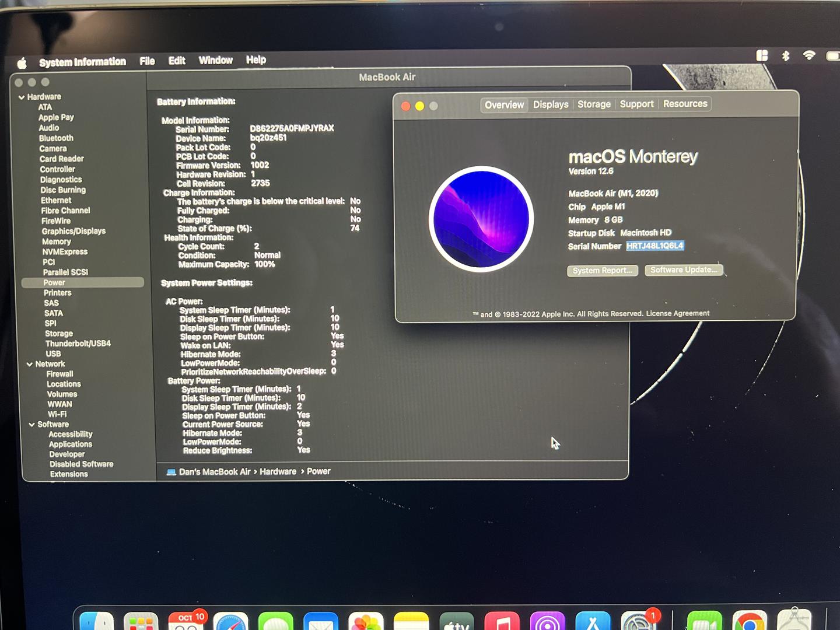Viewport: 840px width, 630px height.
Task: Click the Software Update... button
Action: (684, 270)
